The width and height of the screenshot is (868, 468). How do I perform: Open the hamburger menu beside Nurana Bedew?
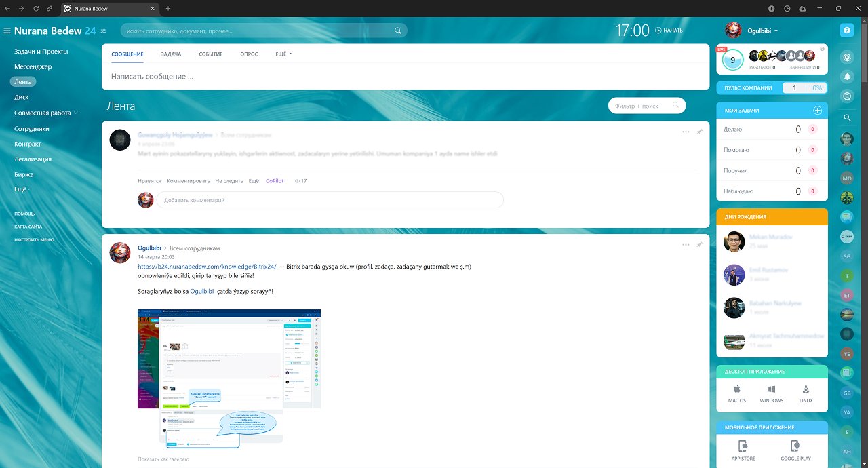[7, 31]
